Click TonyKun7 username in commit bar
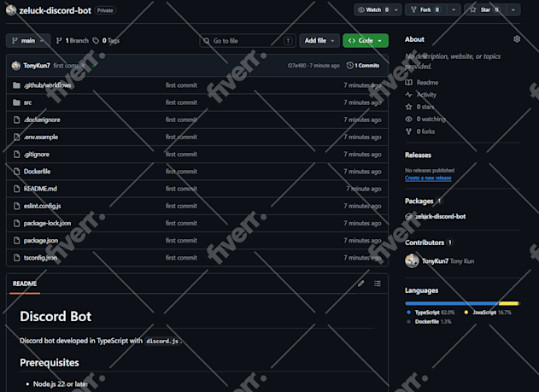 [37, 65]
